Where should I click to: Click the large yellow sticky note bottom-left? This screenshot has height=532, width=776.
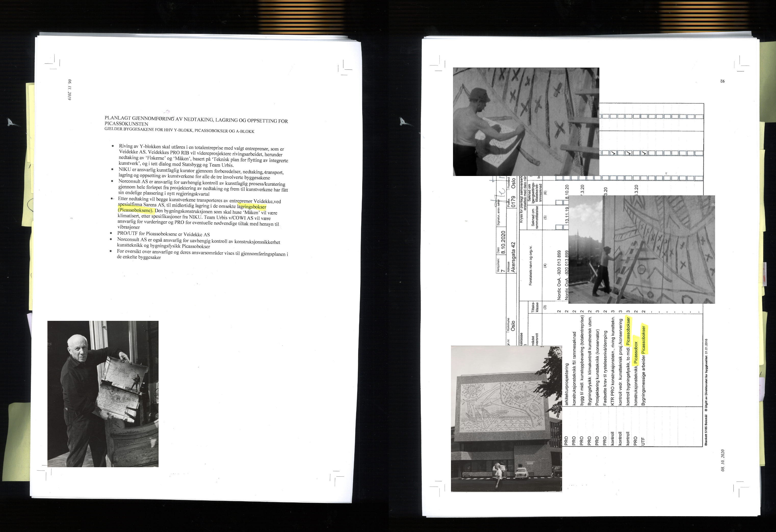tap(16, 441)
